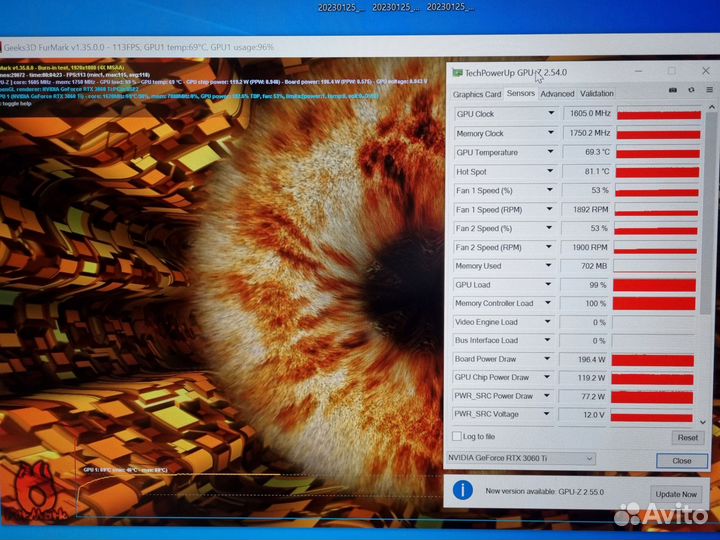Click the 702 MB Memory Used value
Image resolution: width=720 pixels, height=540 pixels.
click(x=594, y=266)
